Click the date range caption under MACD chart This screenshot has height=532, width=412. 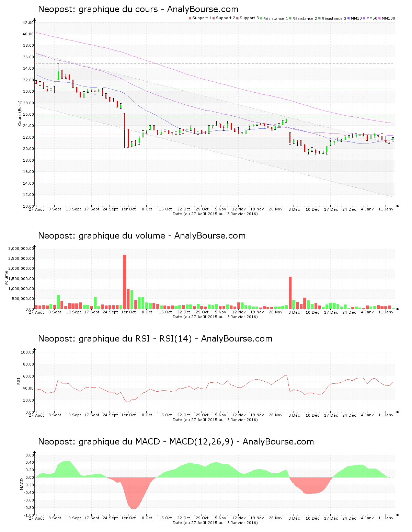[x=215, y=523]
